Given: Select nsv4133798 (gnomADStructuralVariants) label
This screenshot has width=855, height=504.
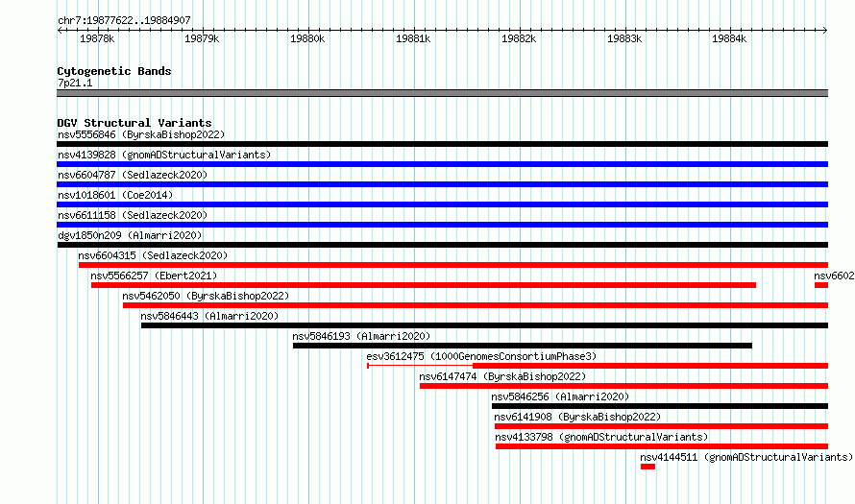Looking at the screenshot, I should pos(601,437).
